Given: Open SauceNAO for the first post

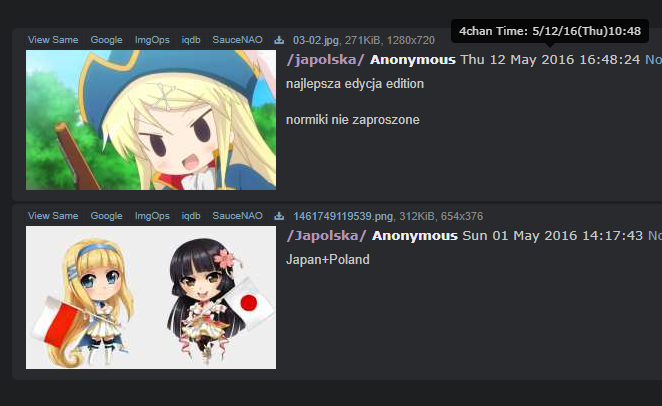Looking at the screenshot, I should pyautogui.click(x=237, y=40).
